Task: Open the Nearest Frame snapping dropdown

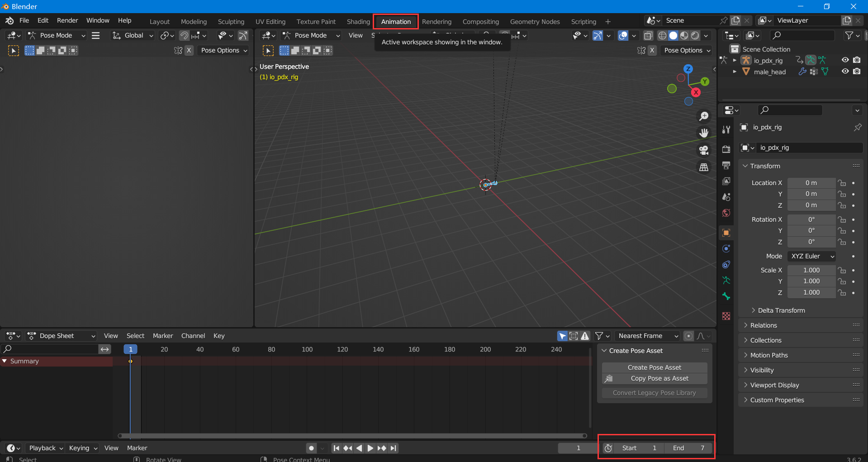Action: 648,336
